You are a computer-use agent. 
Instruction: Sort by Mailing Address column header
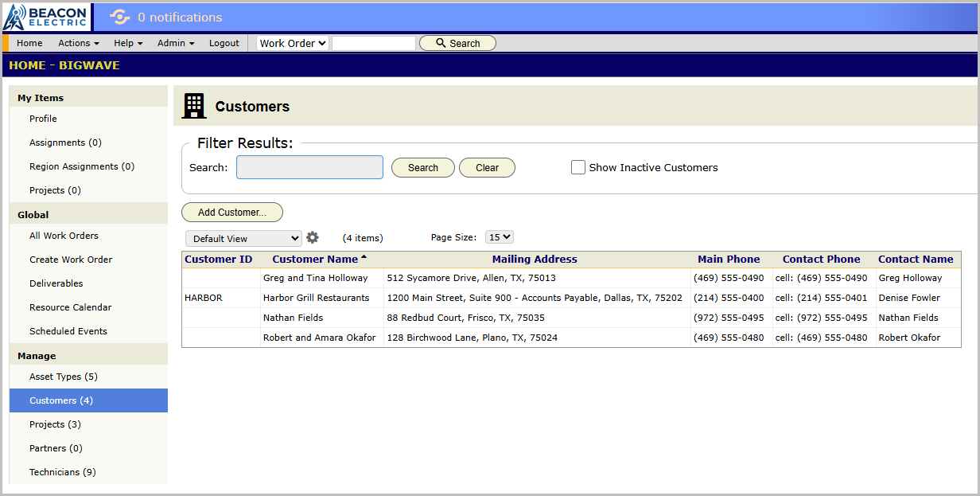coord(535,259)
